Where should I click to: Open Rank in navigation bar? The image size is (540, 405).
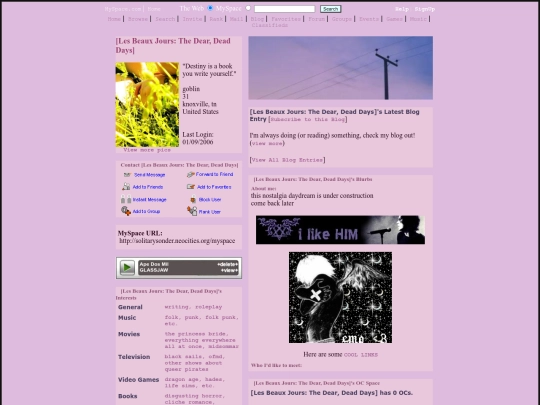[x=216, y=19]
